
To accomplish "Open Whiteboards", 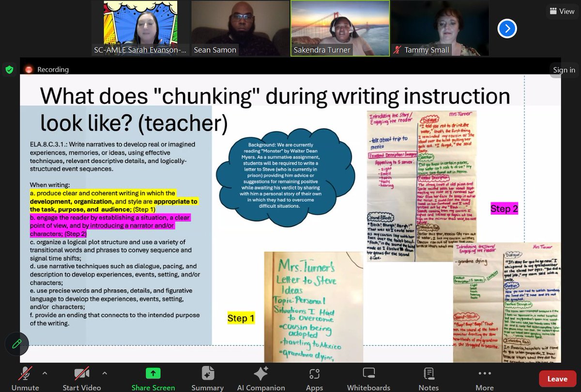I will pyautogui.click(x=368, y=378).
